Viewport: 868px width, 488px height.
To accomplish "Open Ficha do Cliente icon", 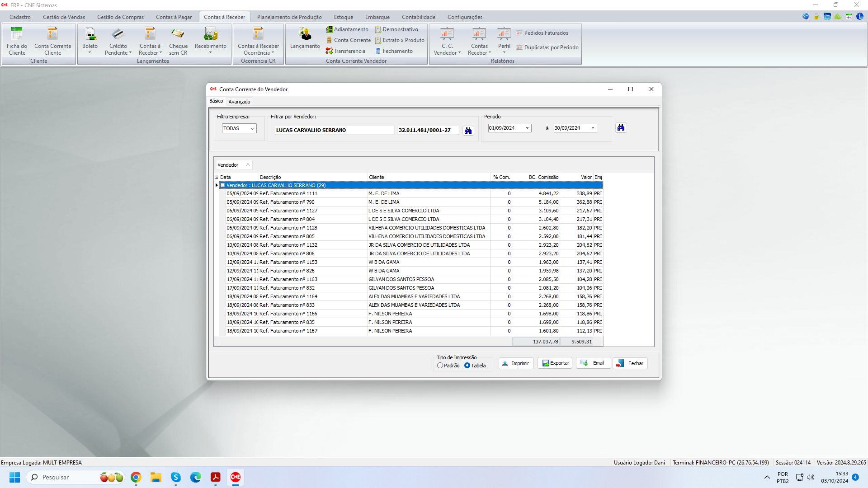I will tap(17, 41).
